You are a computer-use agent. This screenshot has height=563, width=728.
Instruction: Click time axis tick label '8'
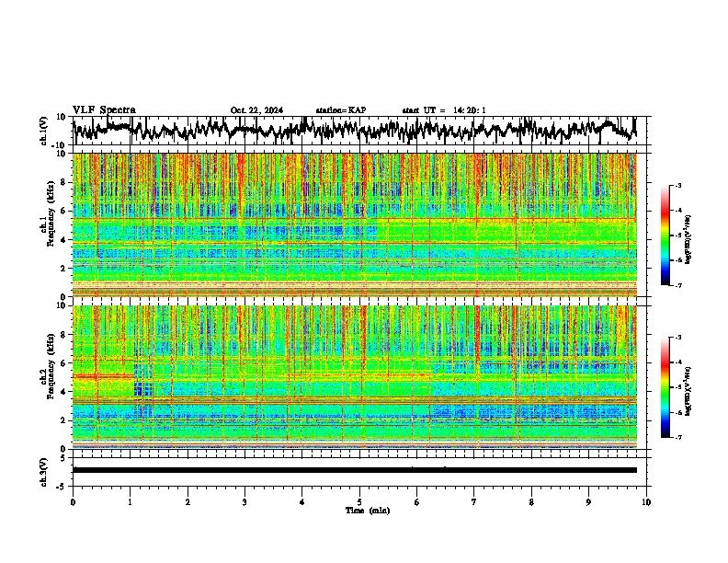click(531, 502)
